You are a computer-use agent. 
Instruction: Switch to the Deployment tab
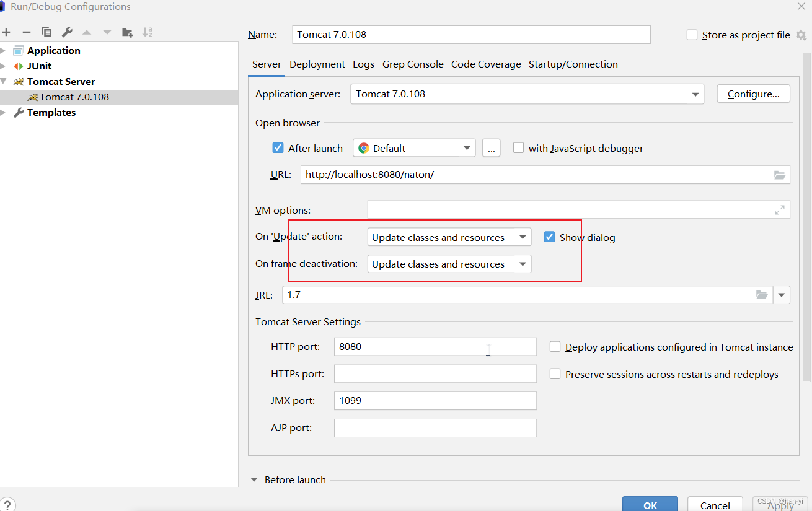point(317,64)
